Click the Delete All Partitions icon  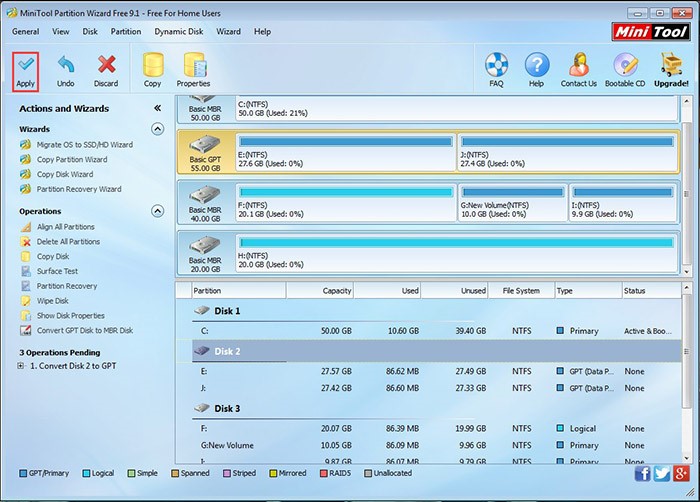tap(26, 242)
